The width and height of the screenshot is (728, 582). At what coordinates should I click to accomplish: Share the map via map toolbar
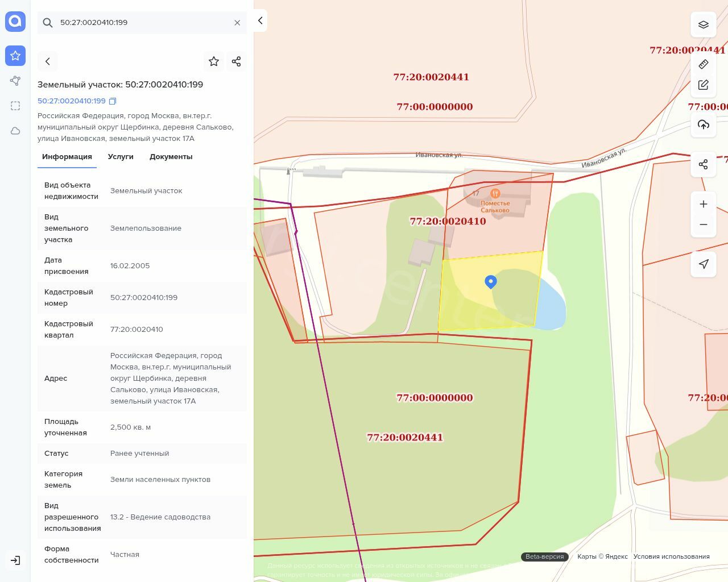coord(704,164)
